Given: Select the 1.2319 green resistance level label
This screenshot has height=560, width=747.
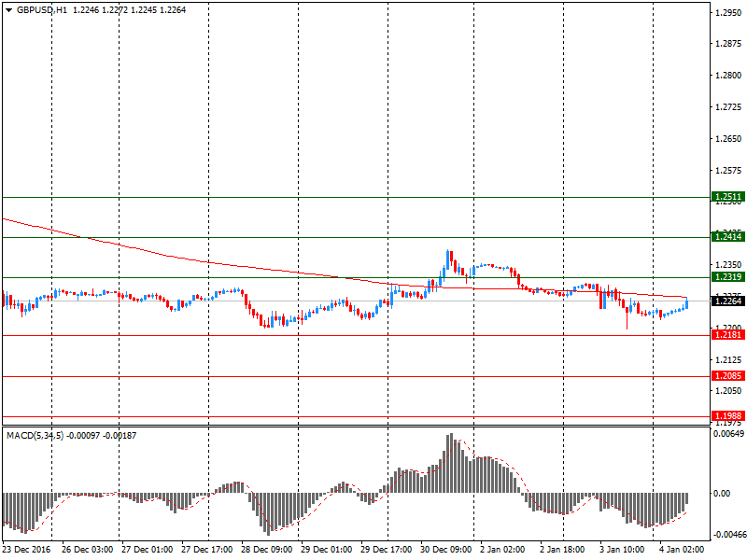Looking at the screenshot, I should (728, 276).
